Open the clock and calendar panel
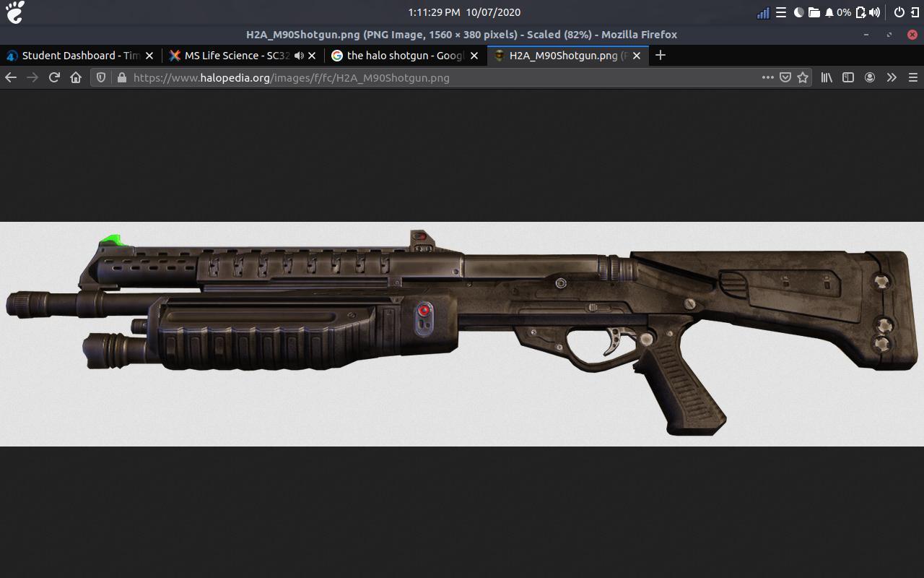The width and height of the screenshot is (924, 578). click(x=464, y=12)
